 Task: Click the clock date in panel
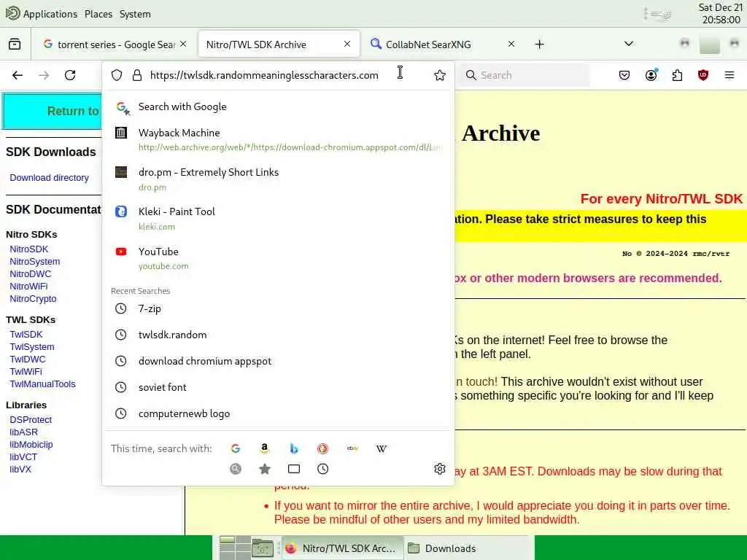point(719,14)
